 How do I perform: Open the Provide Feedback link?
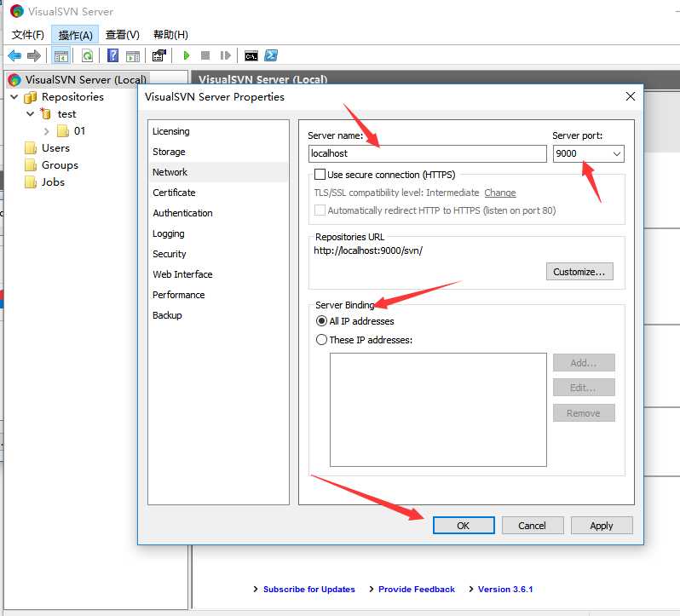pos(417,589)
